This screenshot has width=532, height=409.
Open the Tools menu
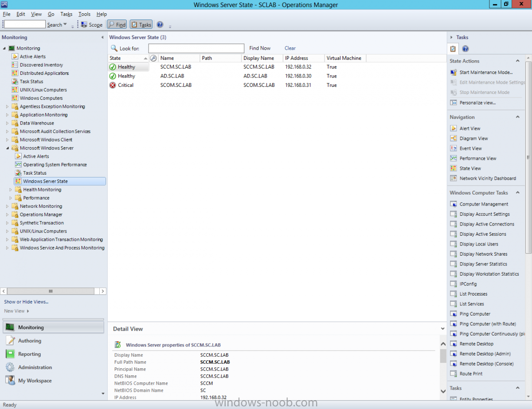[x=84, y=14]
